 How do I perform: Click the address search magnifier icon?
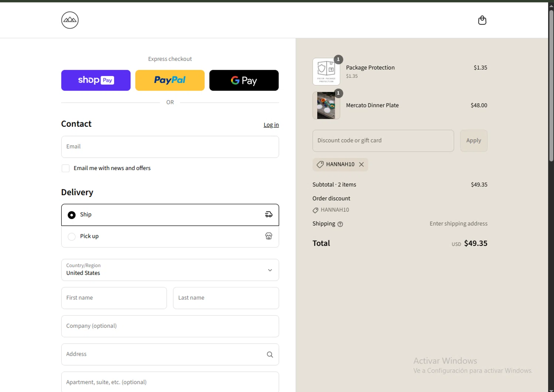(270, 354)
